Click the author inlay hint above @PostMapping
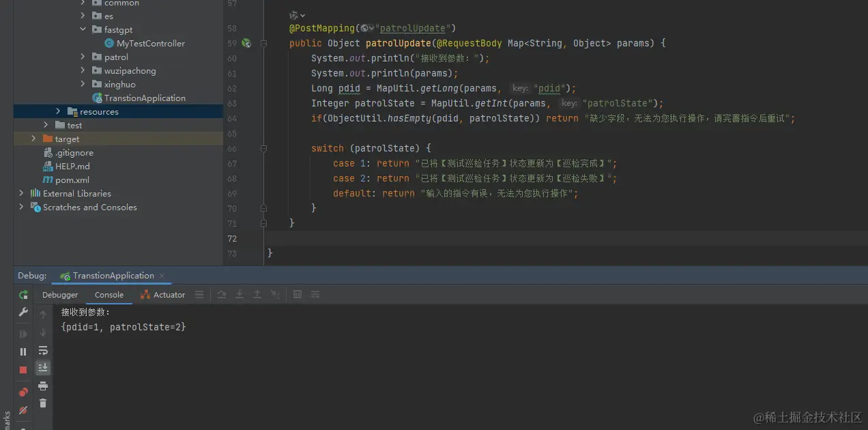Viewport: 868px width, 430px height. click(298, 15)
